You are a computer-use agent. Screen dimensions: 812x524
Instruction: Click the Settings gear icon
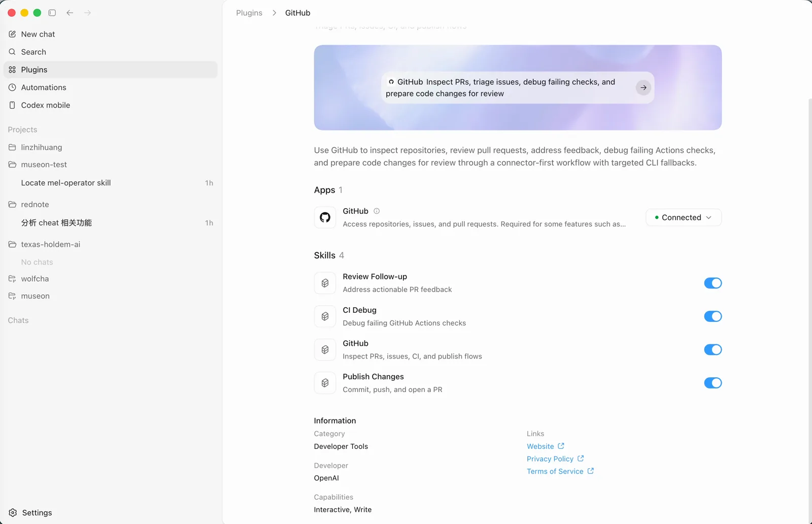[13, 513]
